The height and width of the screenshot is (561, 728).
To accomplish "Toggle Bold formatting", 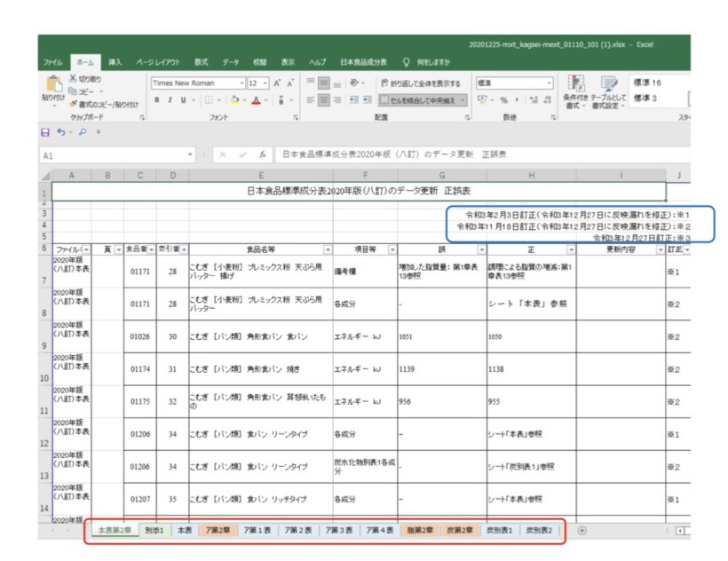I will pyautogui.click(x=157, y=99).
